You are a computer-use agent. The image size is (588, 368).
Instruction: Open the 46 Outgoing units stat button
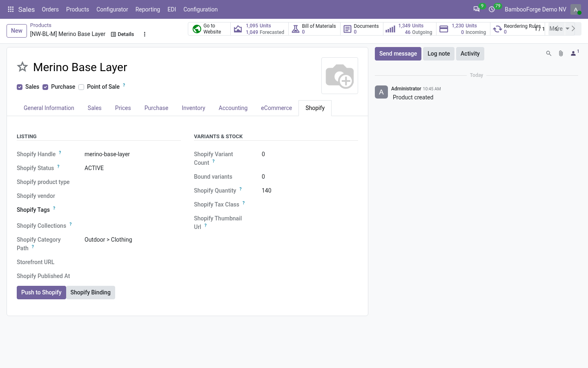pyautogui.click(x=410, y=29)
